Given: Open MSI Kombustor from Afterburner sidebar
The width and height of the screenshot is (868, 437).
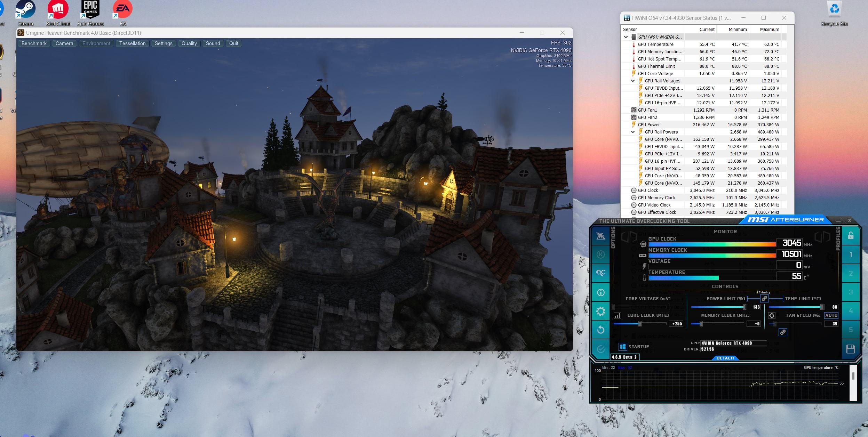Looking at the screenshot, I should click(600, 236).
